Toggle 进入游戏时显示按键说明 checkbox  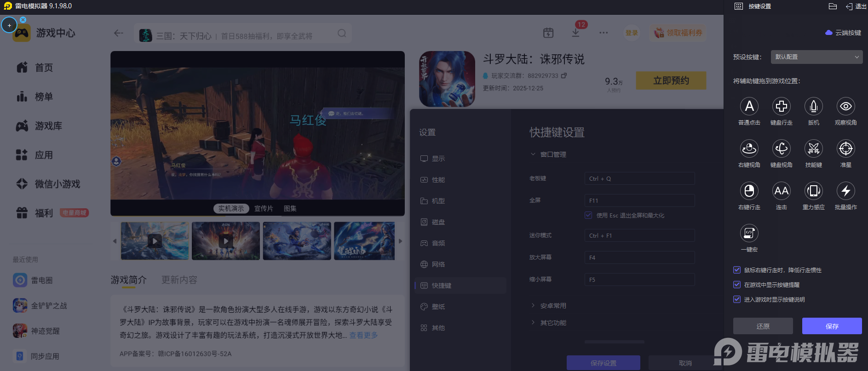(737, 299)
